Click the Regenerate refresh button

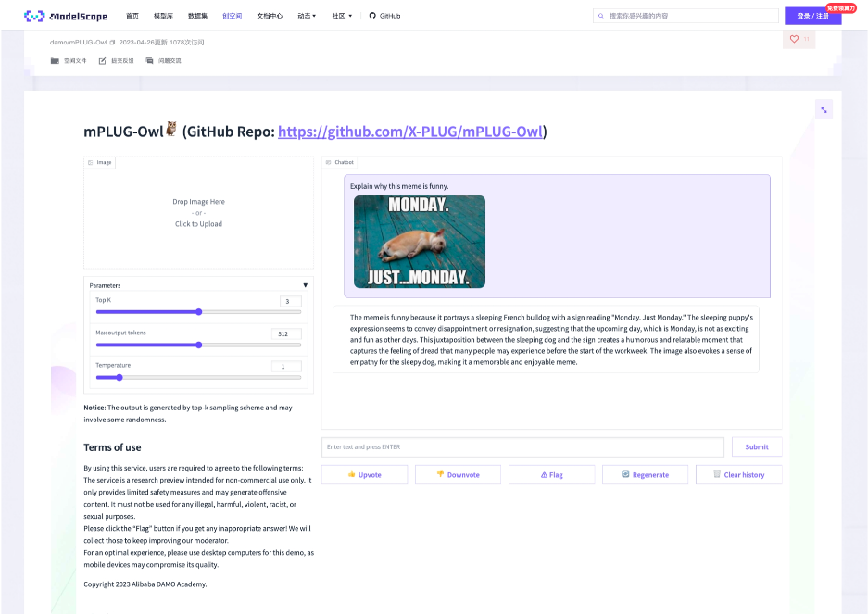click(645, 474)
